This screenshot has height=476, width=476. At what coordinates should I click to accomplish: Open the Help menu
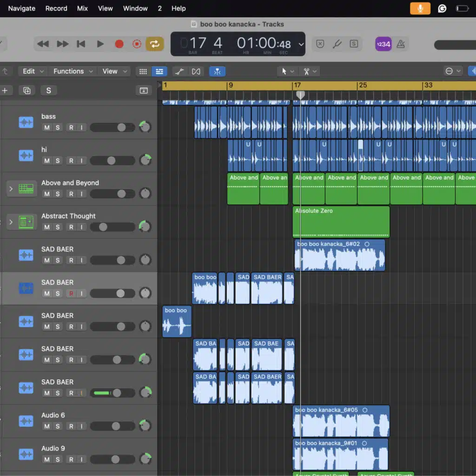[178, 8]
